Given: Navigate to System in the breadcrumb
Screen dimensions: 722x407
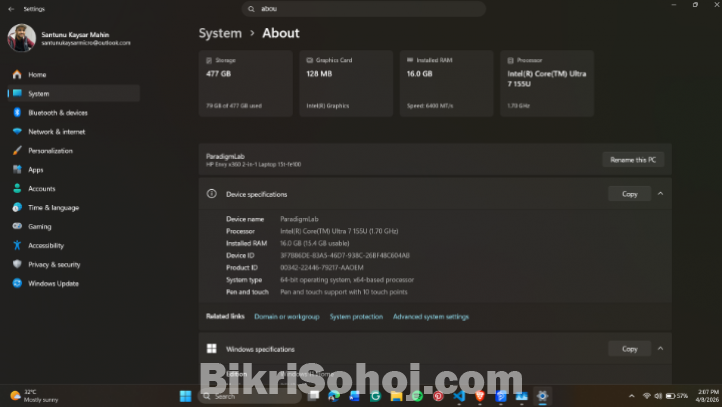Looking at the screenshot, I should point(220,33).
